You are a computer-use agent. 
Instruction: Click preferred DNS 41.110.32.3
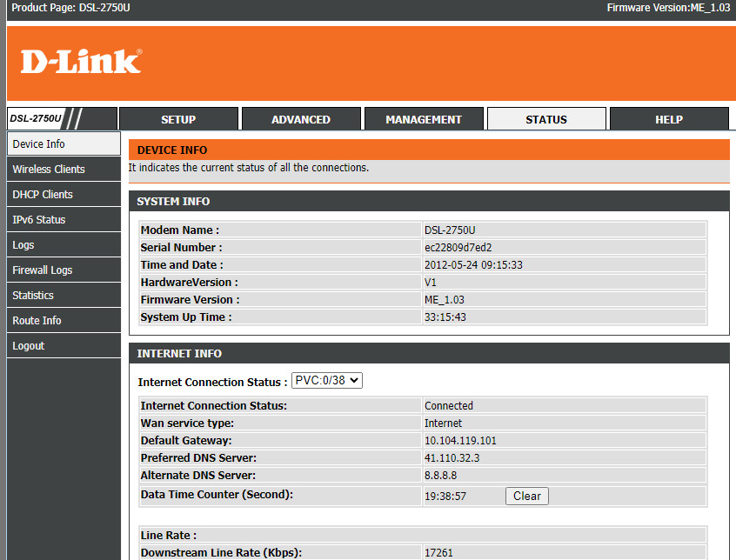pos(452,457)
